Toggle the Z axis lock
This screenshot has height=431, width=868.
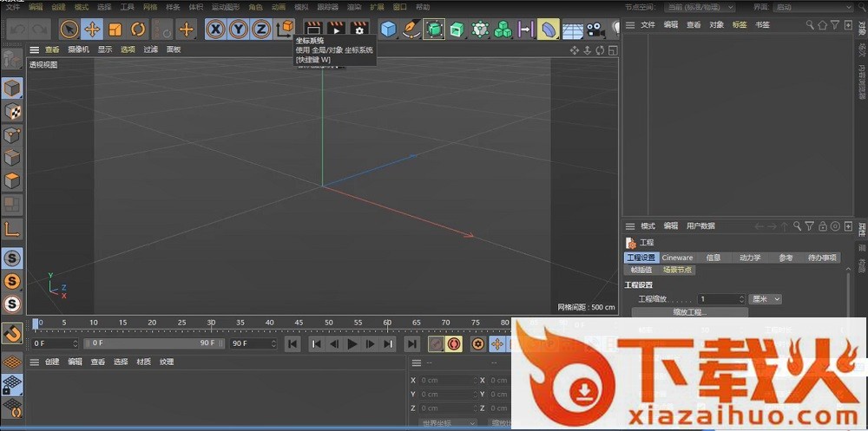pos(261,29)
